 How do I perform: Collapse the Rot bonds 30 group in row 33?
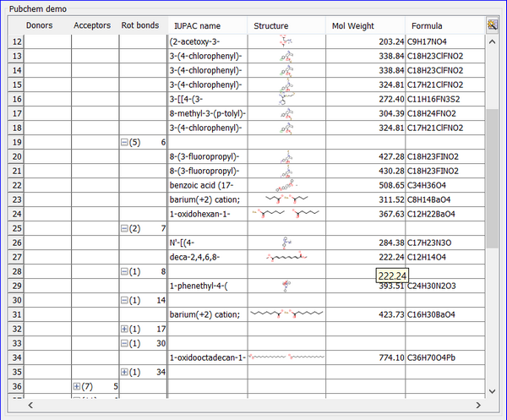(125, 343)
